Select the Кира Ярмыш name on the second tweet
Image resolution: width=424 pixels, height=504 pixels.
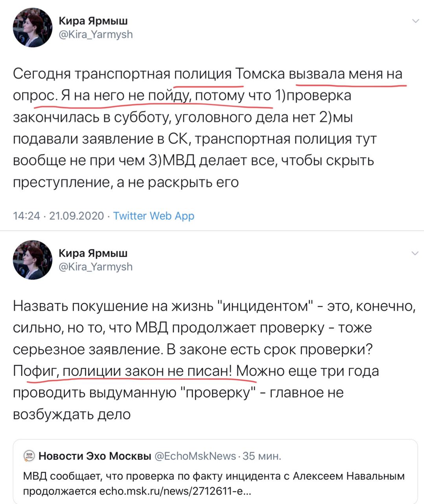93,253
